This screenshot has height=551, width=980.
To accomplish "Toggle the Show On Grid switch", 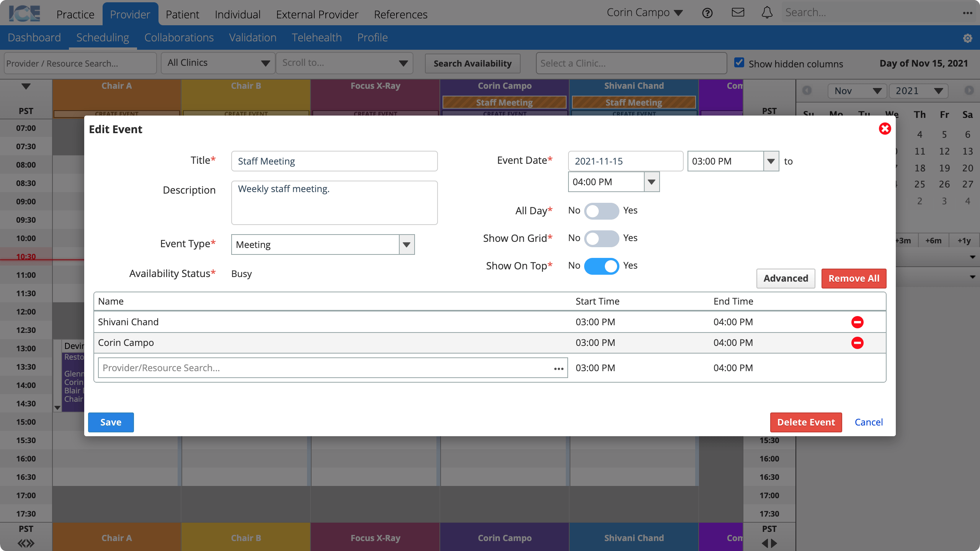I will click(x=601, y=238).
